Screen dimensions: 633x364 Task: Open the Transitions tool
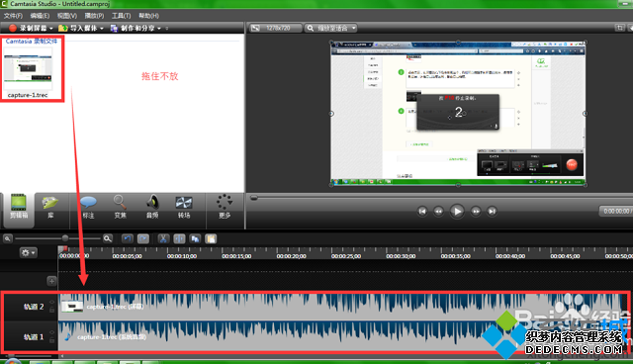click(184, 207)
